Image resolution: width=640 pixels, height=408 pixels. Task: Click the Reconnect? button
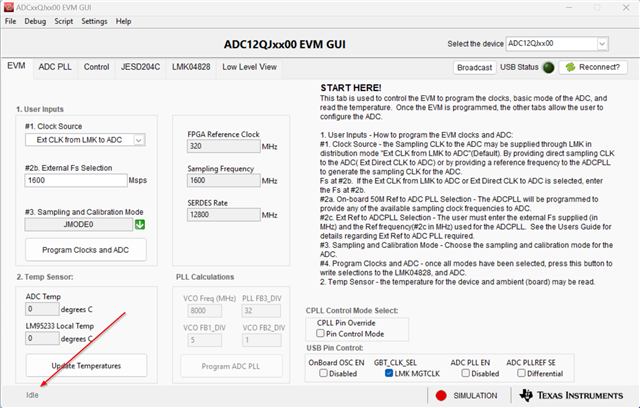593,67
